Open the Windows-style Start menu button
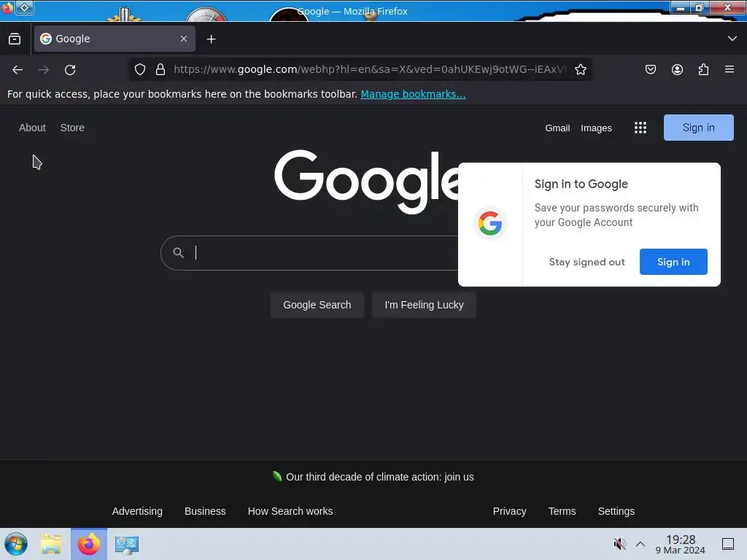Screen dimensions: 747x560 tap(16, 544)
